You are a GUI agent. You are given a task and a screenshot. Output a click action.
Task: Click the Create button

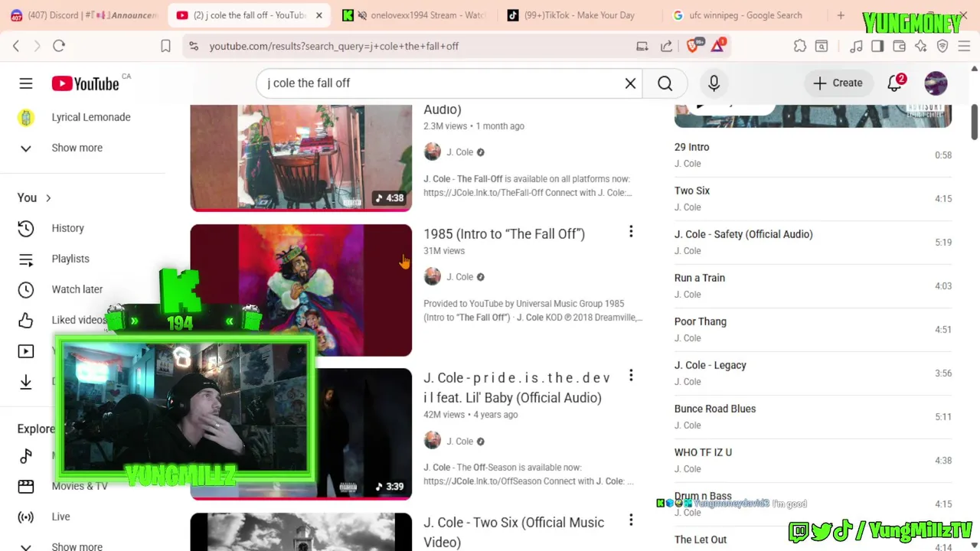(838, 83)
